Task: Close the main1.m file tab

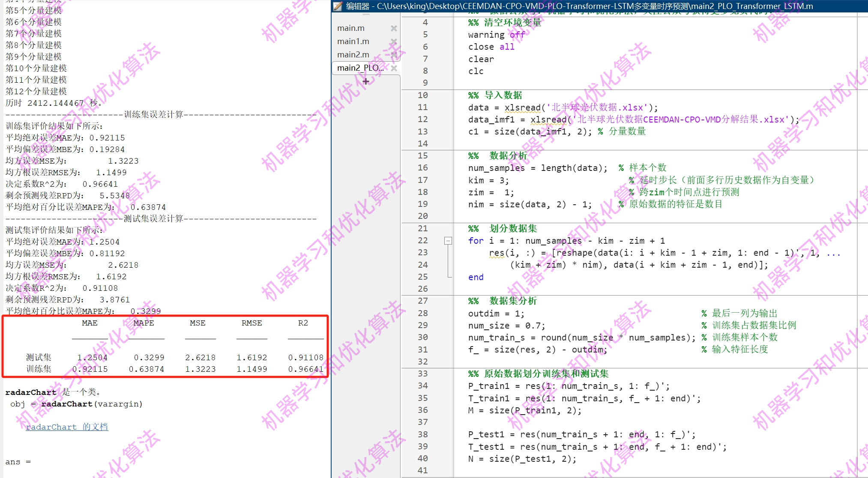Action: (394, 42)
